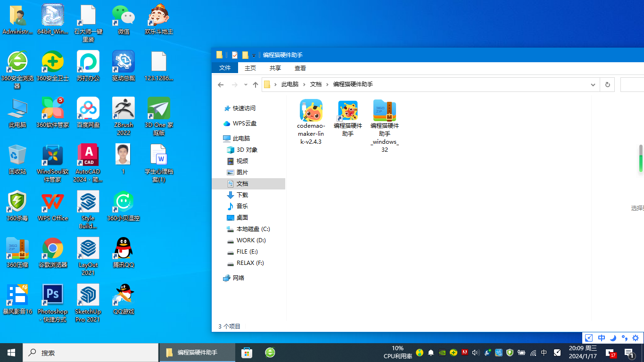Go up one folder level
The image size is (644, 362).
point(256,85)
